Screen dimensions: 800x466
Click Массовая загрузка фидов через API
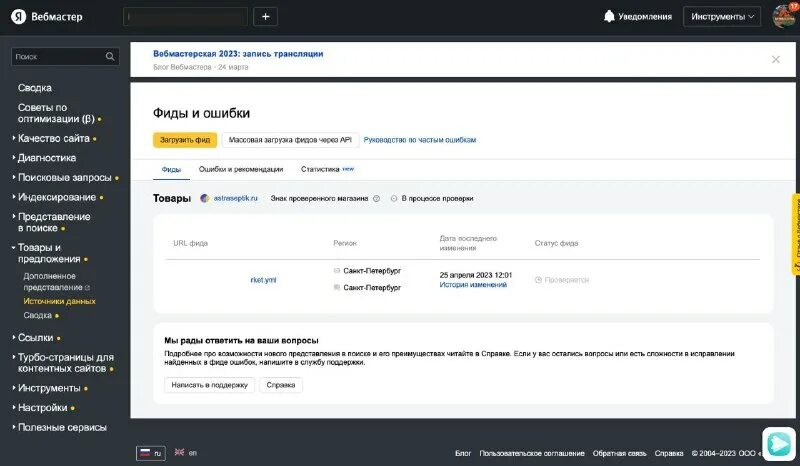[290, 140]
